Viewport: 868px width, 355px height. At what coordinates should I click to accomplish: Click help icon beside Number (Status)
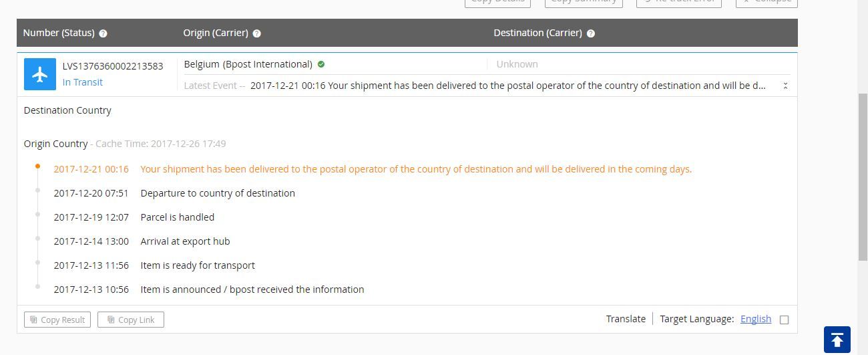pos(103,33)
